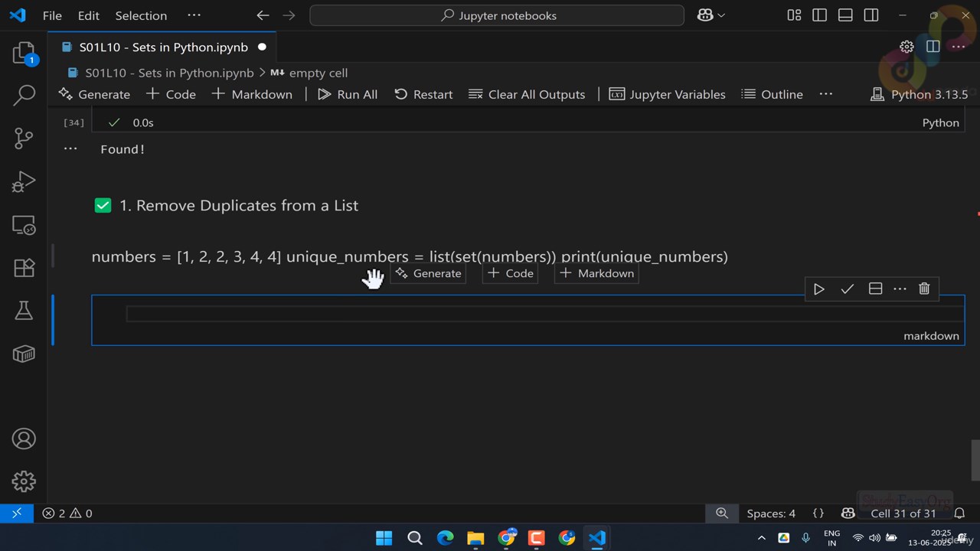Delete the selected cell

pos(924,289)
